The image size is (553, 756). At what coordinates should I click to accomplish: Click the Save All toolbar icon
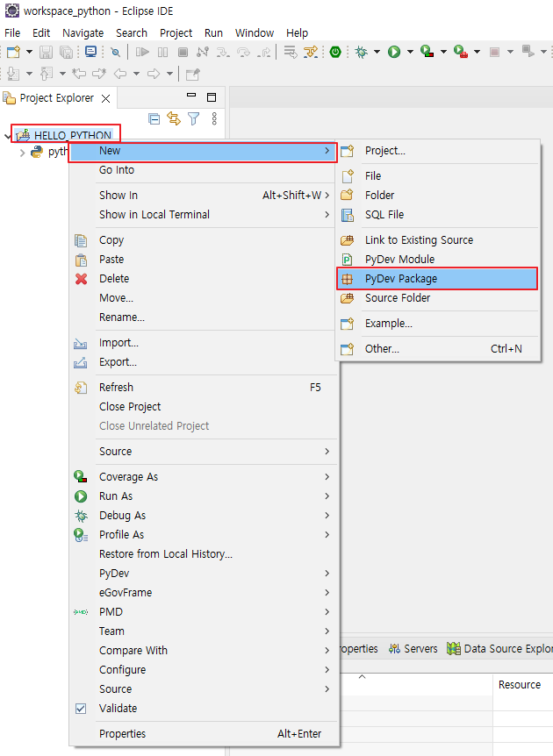66,52
